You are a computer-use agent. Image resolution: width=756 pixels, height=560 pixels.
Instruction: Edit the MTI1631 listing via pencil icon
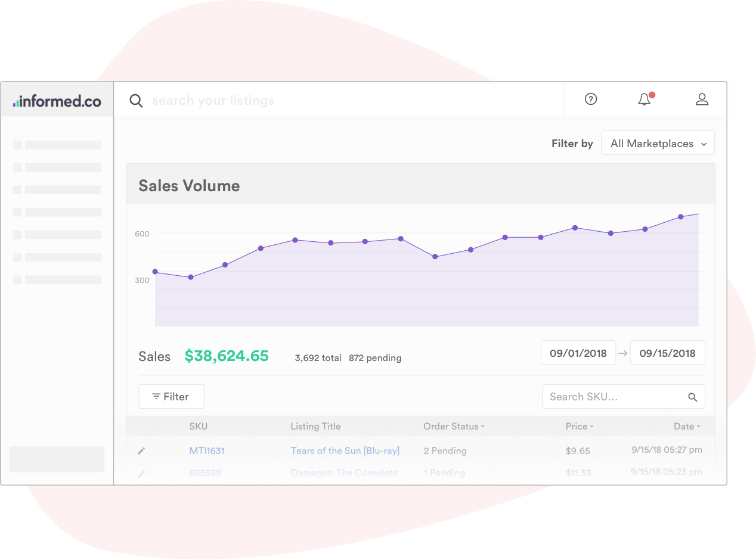click(141, 451)
